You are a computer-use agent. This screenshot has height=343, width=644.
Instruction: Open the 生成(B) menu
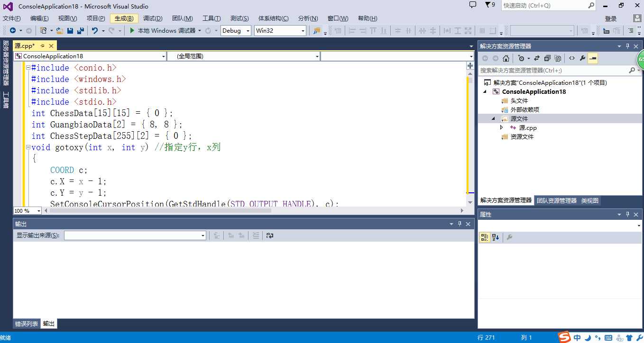tap(124, 18)
